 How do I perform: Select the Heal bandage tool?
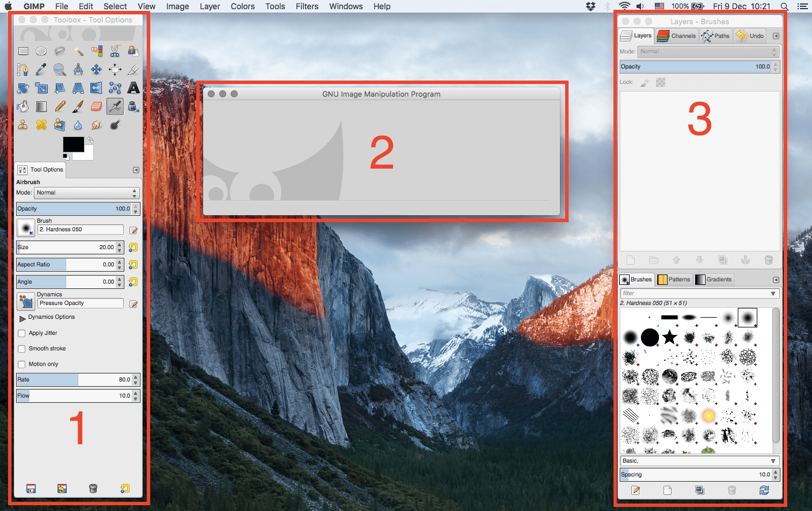click(41, 125)
